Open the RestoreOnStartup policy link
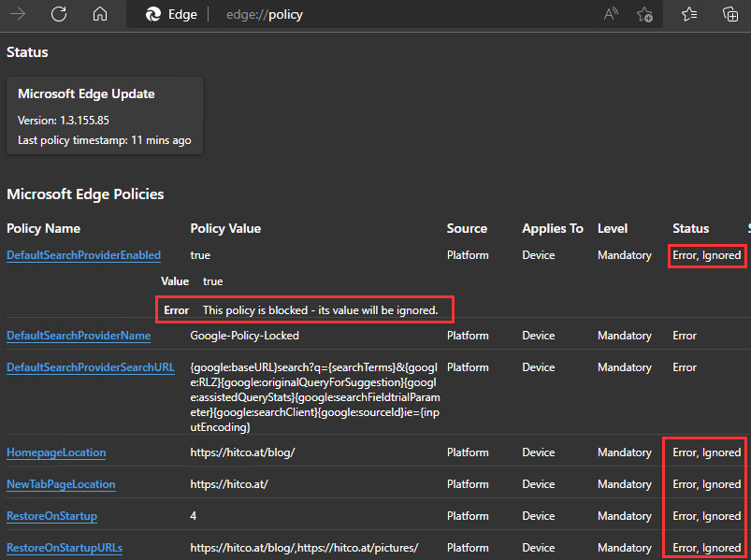 tap(51, 516)
